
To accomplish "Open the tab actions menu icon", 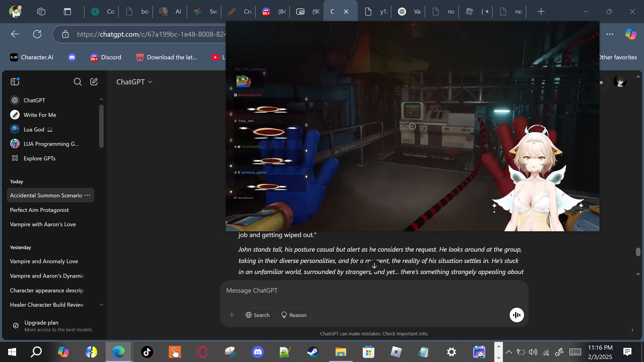I will pos(67,12).
